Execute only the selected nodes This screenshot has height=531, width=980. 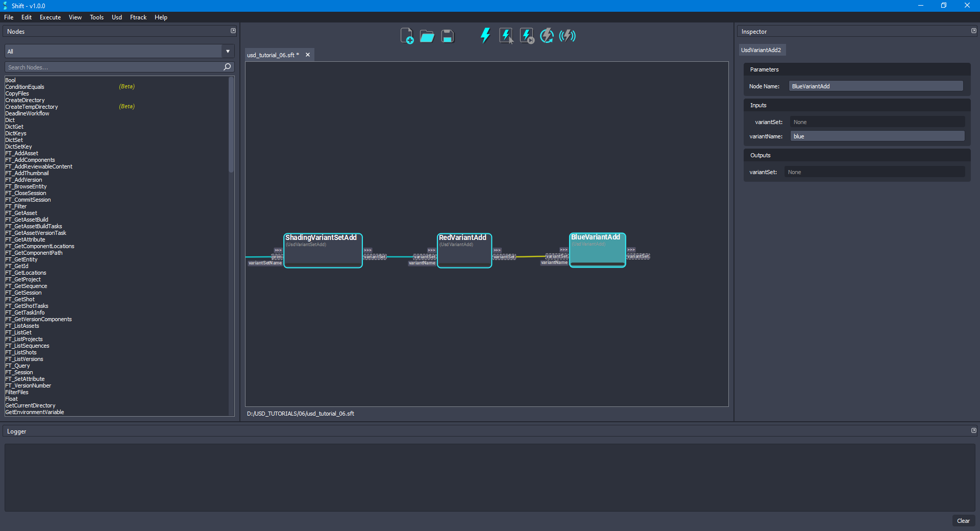[506, 36]
